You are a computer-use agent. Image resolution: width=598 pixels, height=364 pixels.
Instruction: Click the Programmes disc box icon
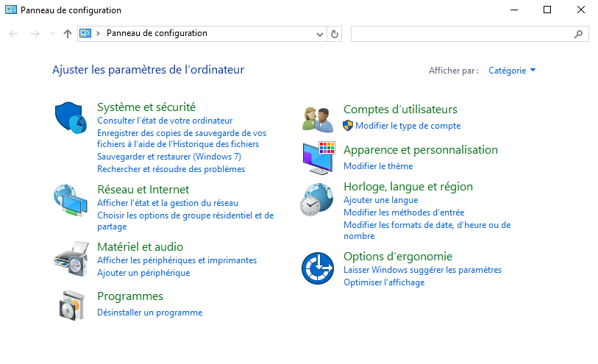point(71,305)
